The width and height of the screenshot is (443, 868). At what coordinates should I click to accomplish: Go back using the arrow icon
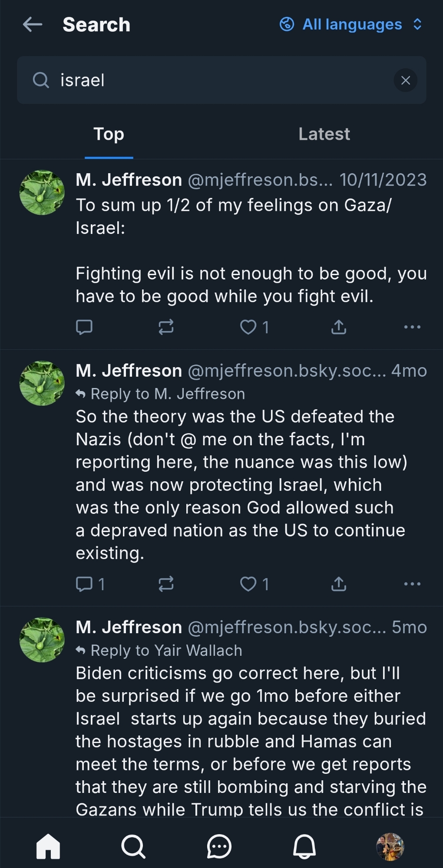click(33, 24)
